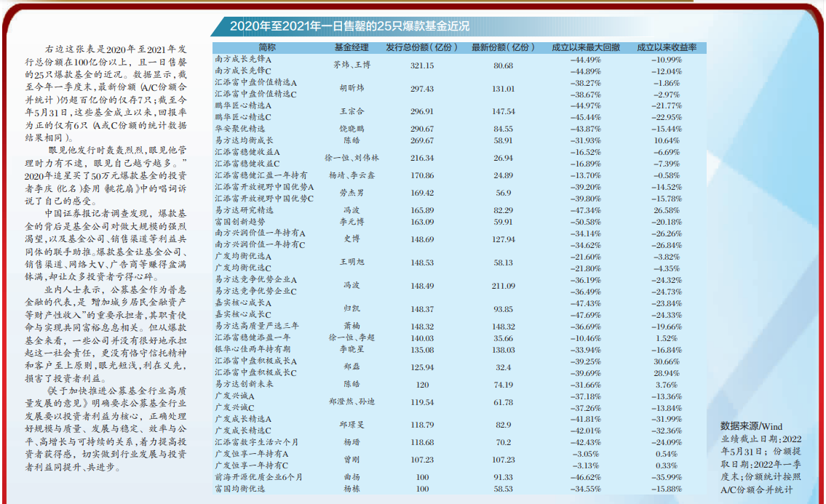
Task: Click the 最新份额(亿份) column header
Action: point(503,47)
